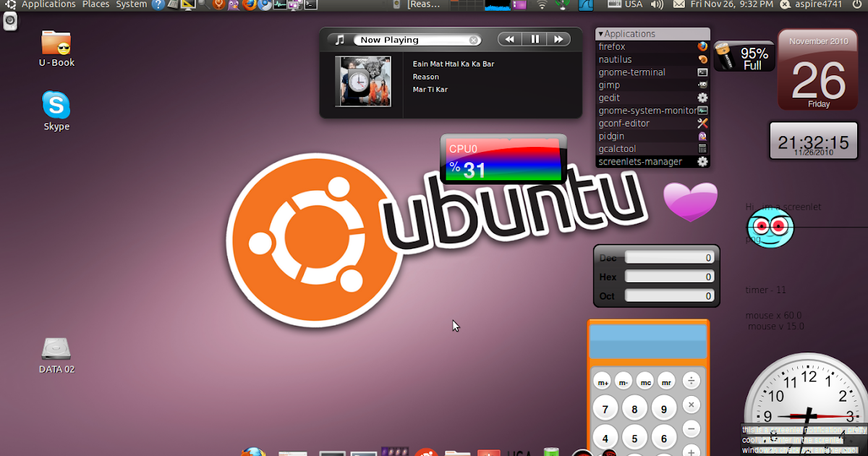Open the mail envelope indicator

pyautogui.click(x=678, y=4)
